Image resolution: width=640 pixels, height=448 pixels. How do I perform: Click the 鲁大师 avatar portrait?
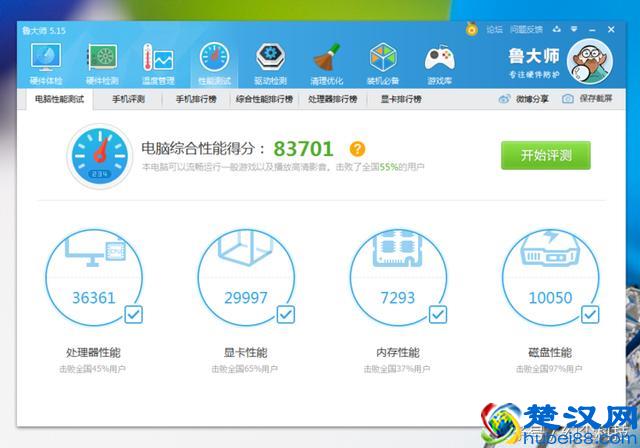click(590, 62)
